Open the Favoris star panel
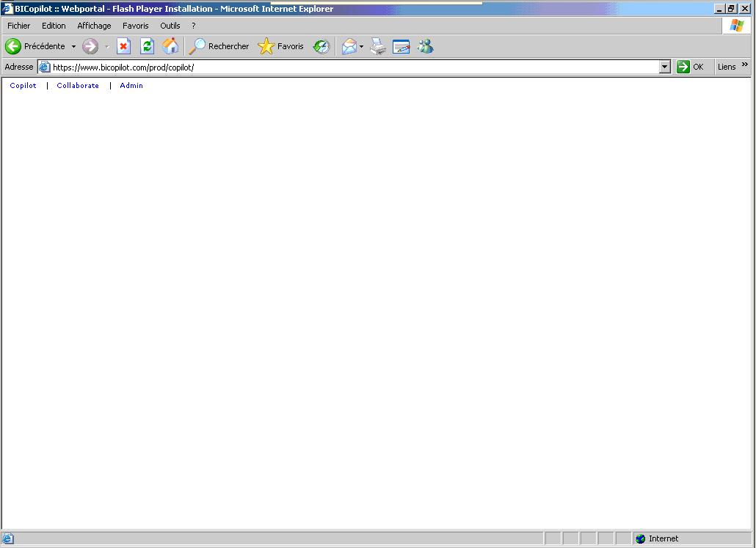The image size is (756, 548). click(281, 46)
